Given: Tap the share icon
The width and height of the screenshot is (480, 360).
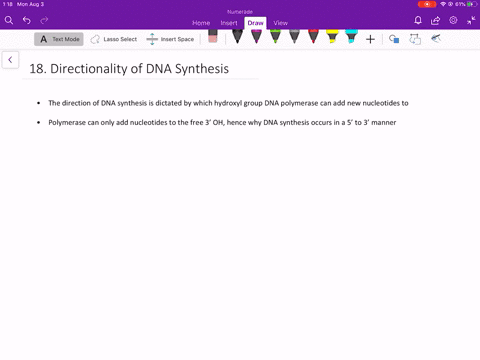Looking at the screenshot, I should pos(435,21).
